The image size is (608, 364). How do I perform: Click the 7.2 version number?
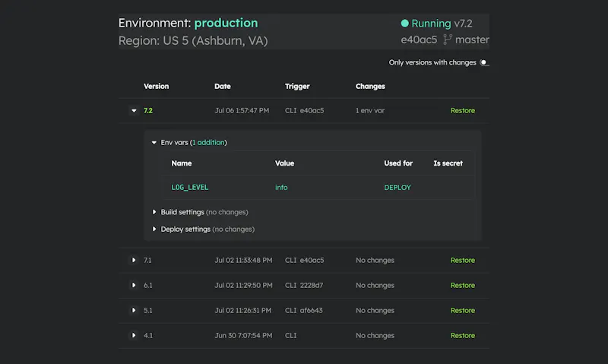(x=147, y=110)
